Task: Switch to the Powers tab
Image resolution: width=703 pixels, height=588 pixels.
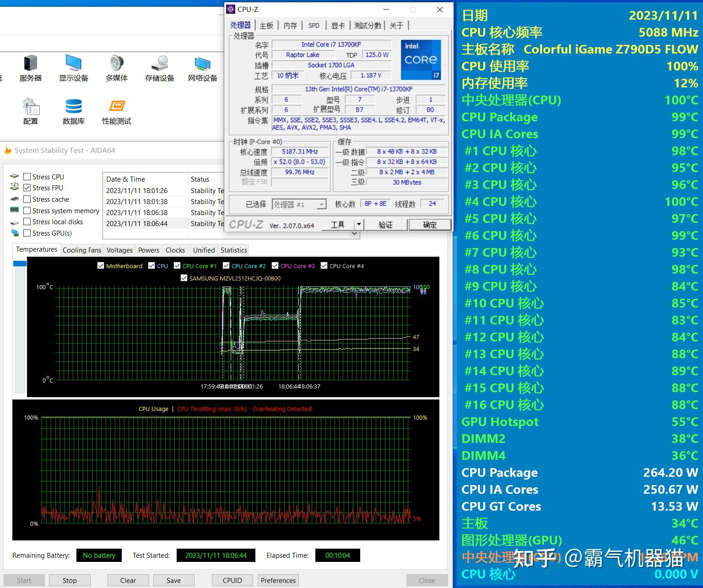Action: (x=149, y=250)
